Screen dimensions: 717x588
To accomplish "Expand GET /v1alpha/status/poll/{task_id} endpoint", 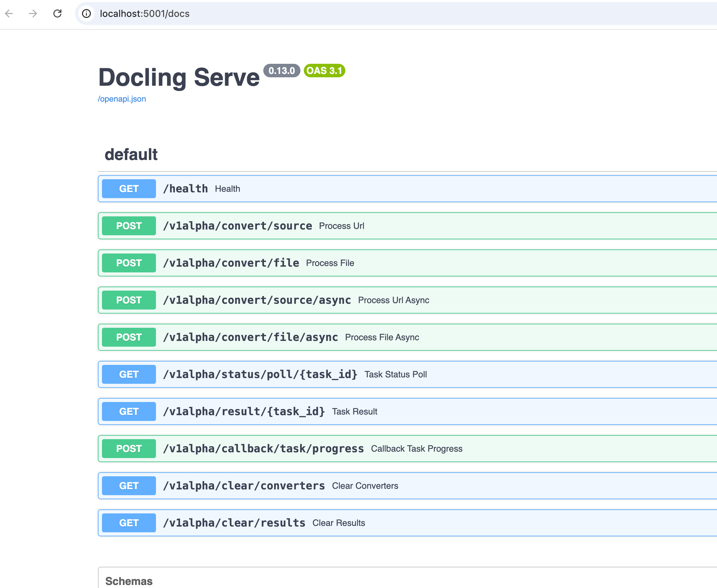I will coord(407,374).
